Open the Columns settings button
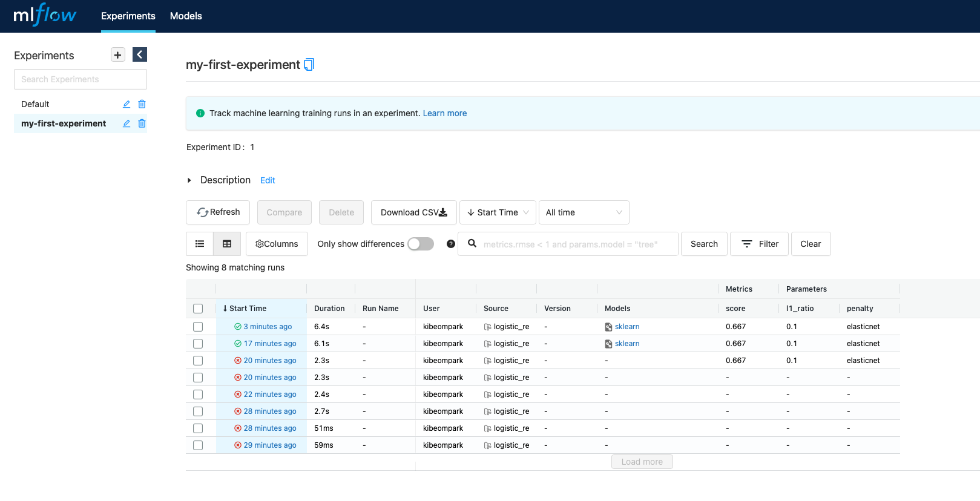This screenshot has width=980, height=501. 277,244
